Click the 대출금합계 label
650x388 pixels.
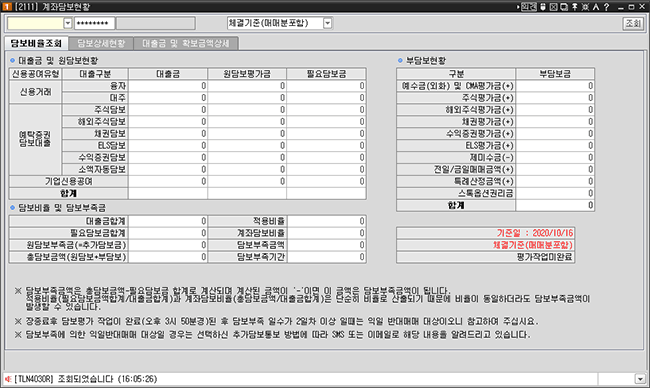(x=68, y=221)
